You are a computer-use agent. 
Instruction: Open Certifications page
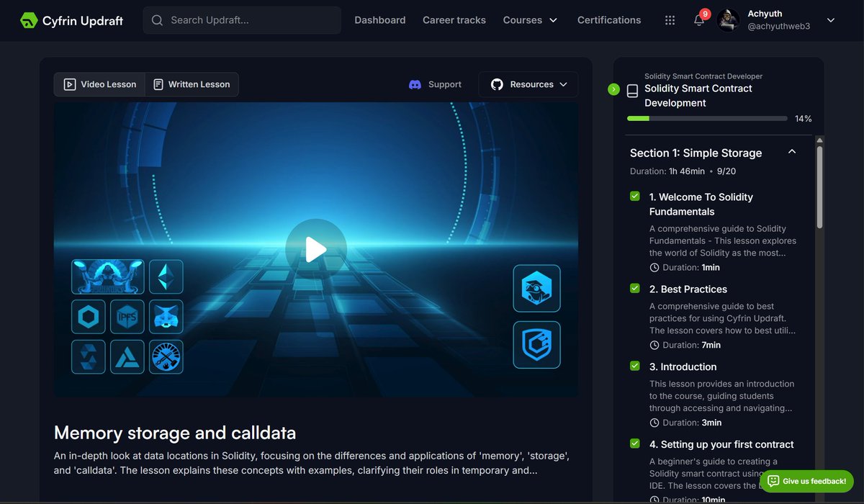point(609,20)
